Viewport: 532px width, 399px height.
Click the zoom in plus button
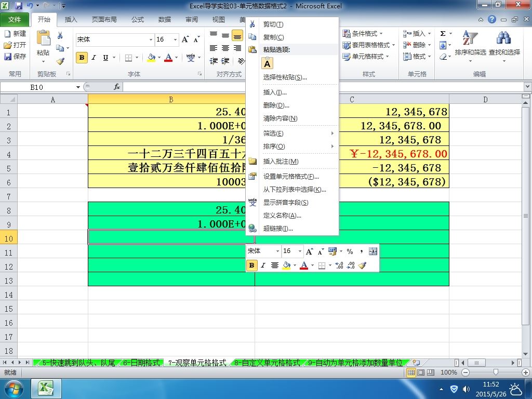[x=526, y=373]
